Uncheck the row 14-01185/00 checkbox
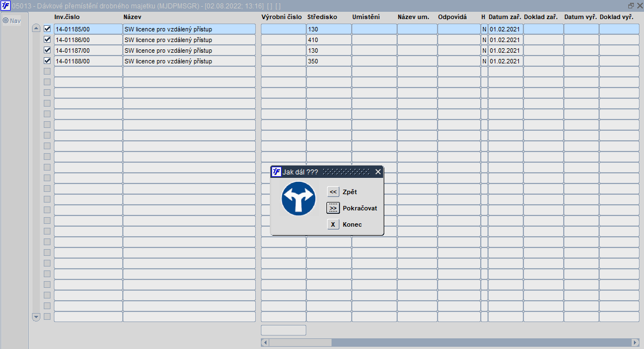Screen dimensions: 644x349 47,29
